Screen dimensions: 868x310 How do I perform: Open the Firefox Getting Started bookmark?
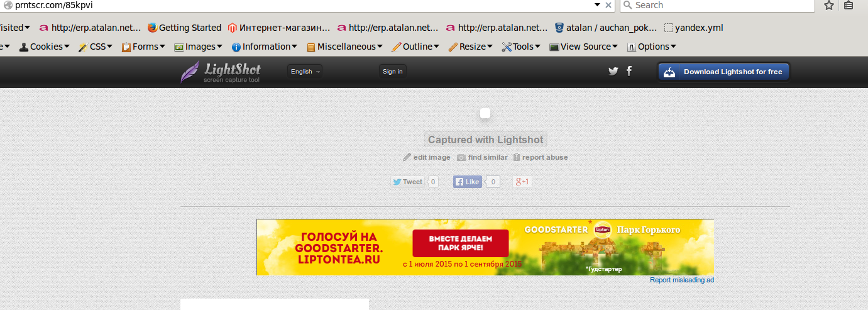click(x=184, y=28)
